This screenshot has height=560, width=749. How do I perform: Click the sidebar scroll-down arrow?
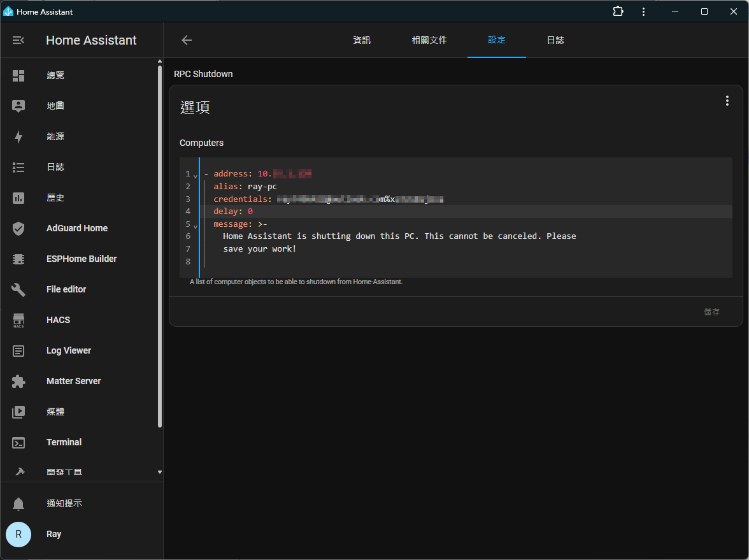coord(159,472)
